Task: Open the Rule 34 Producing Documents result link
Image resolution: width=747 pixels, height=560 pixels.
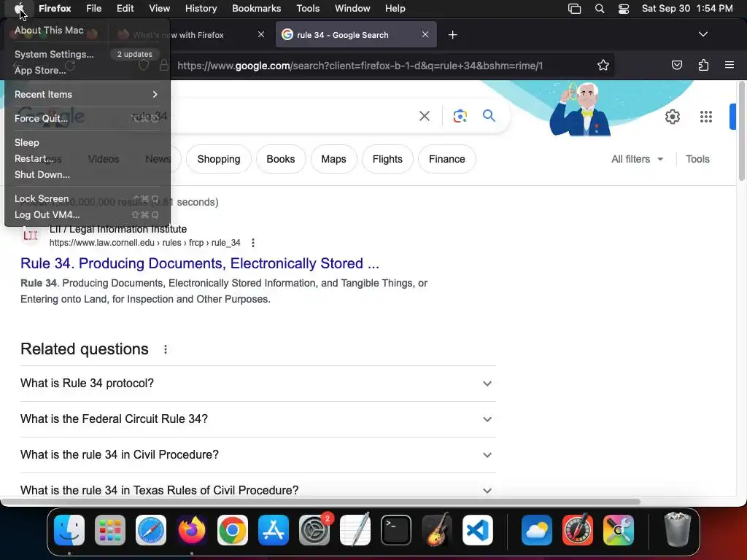Action: click(x=200, y=263)
